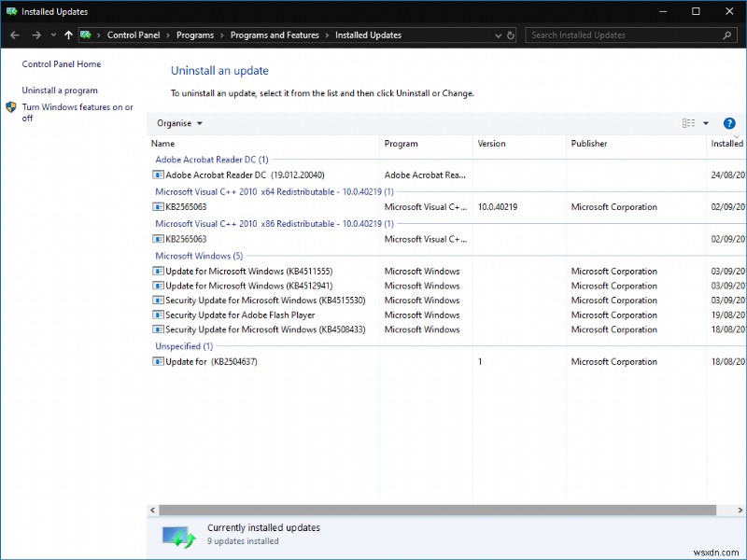The width and height of the screenshot is (747, 560).
Task: Open help via the question mark icon
Action: 729,122
